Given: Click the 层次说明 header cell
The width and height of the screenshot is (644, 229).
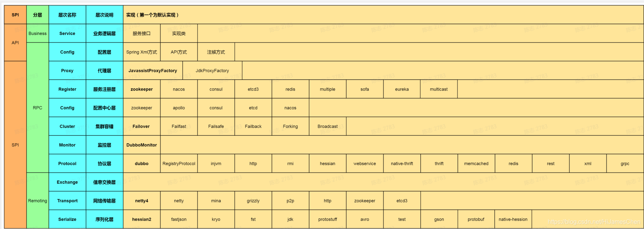Looking at the screenshot, I should [x=105, y=15].
